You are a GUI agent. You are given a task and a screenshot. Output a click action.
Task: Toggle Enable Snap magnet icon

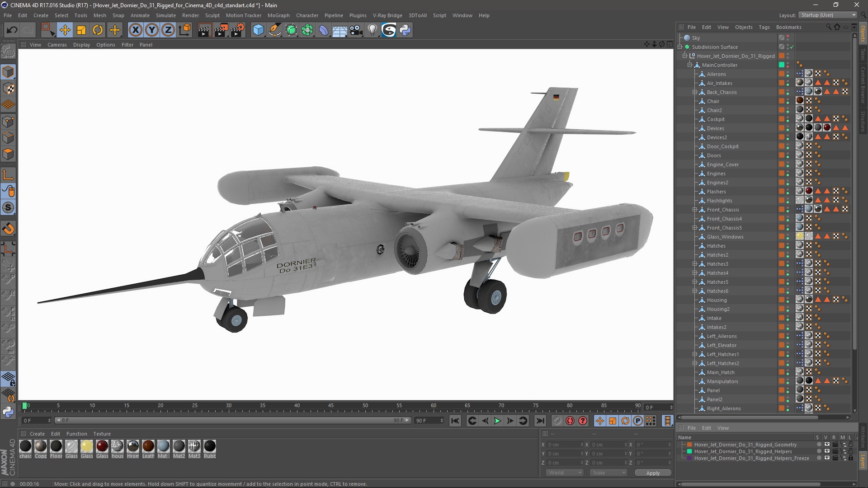pyautogui.click(x=8, y=229)
